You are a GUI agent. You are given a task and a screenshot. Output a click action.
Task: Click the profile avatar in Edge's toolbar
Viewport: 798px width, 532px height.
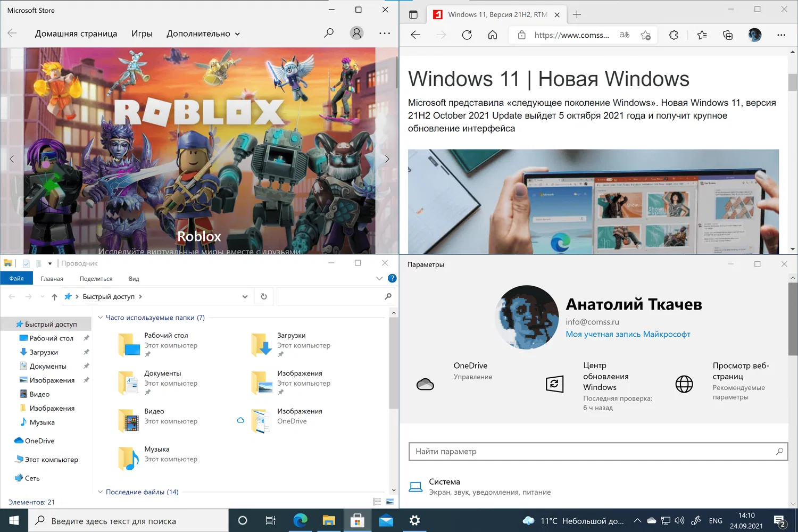click(x=755, y=35)
